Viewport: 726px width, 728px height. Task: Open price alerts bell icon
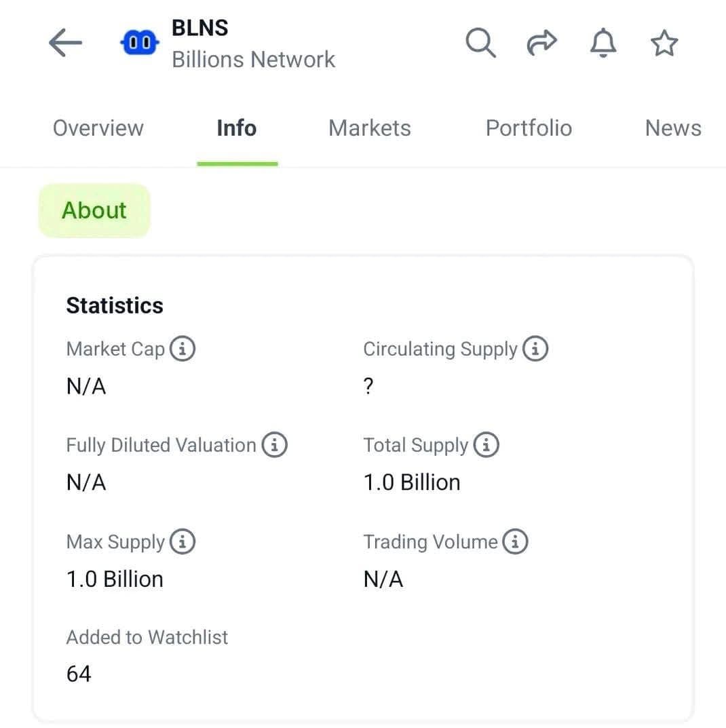pyautogui.click(x=603, y=43)
